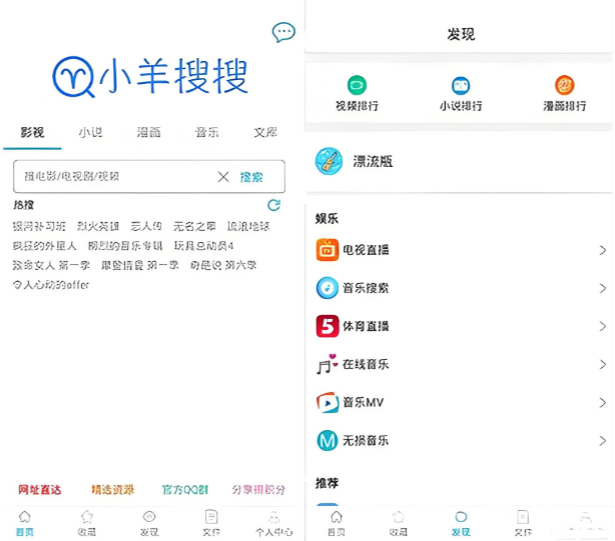Open 个人中心 on the left bottom bar

(274, 523)
